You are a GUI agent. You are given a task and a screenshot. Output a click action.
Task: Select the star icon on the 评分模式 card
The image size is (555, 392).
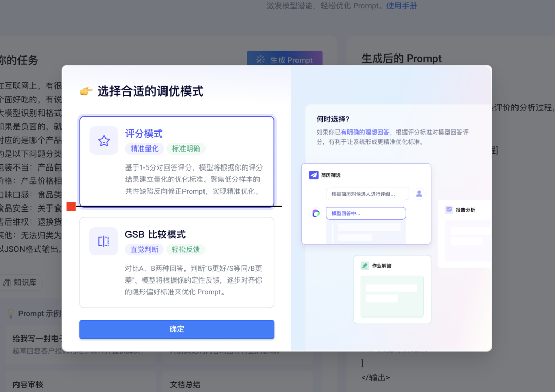click(103, 141)
